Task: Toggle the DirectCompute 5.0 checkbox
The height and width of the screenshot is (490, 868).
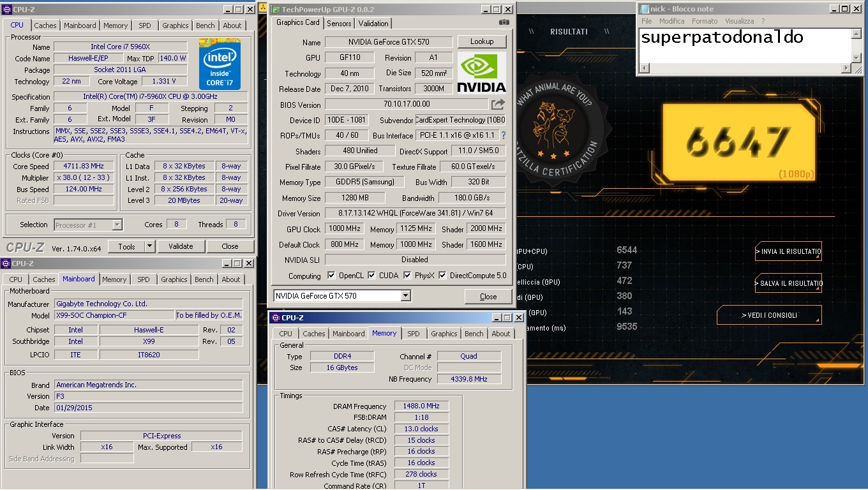Action: click(x=443, y=276)
